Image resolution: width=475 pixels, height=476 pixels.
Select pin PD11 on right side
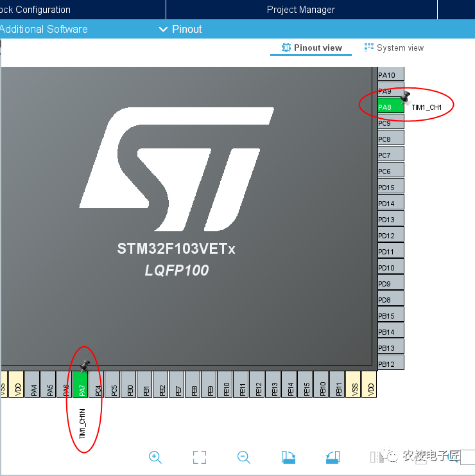391,251
